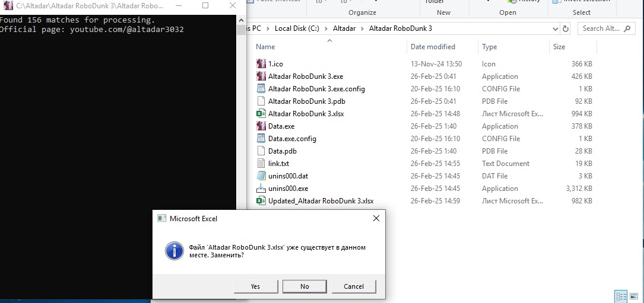Minimize the console window

[x=178, y=6]
